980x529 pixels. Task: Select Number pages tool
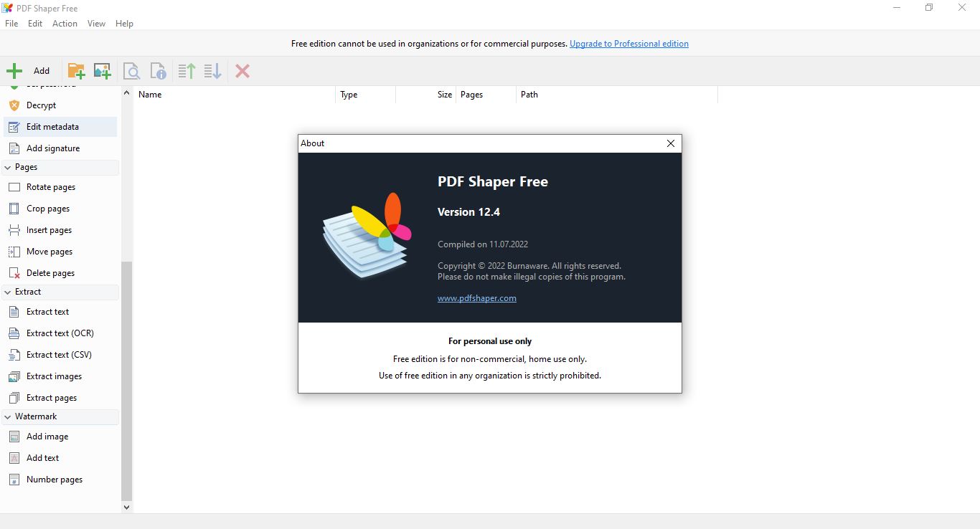pos(61,480)
